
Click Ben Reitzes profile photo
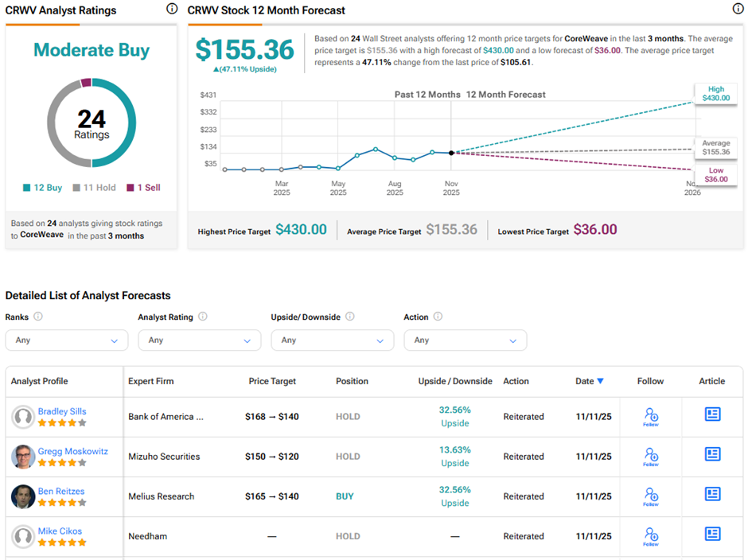click(x=23, y=496)
